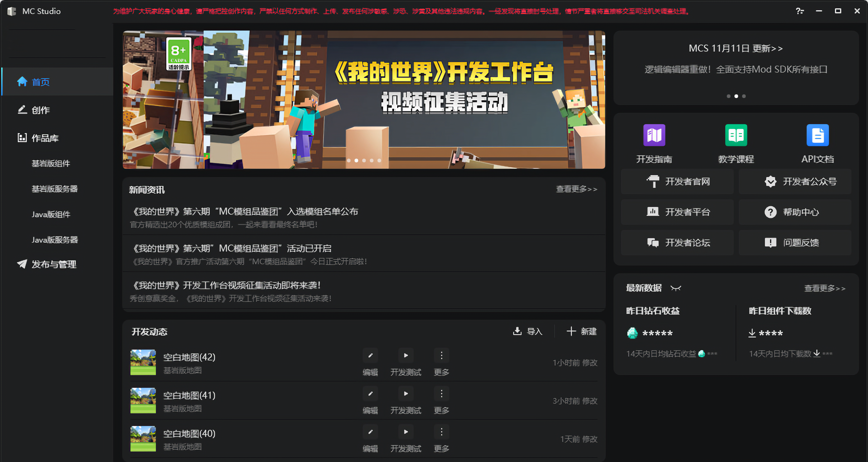Click 14天内日均下载数 text
Image resolution: width=868 pixels, height=462 pixels.
(x=780, y=354)
